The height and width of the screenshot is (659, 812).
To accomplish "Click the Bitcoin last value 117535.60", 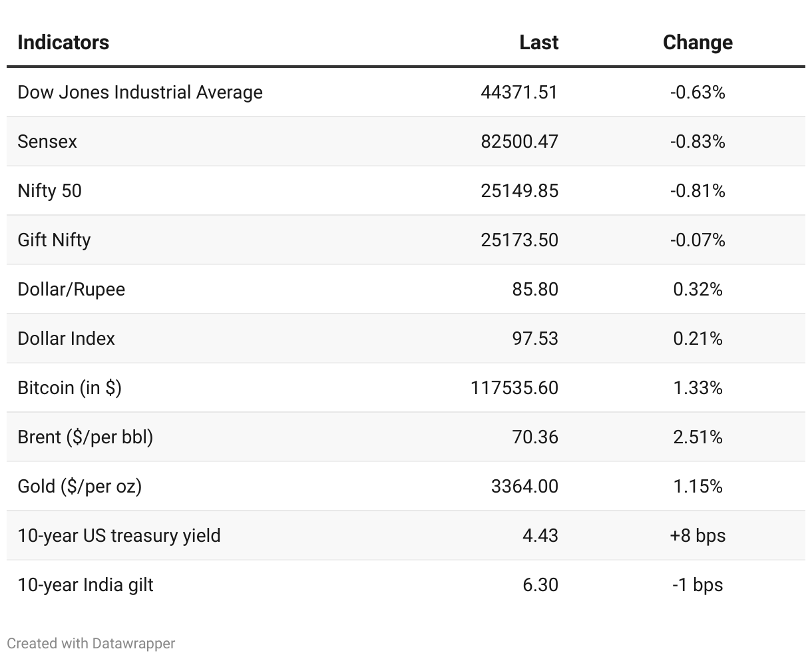I will pyautogui.click(x=514, y=388).
